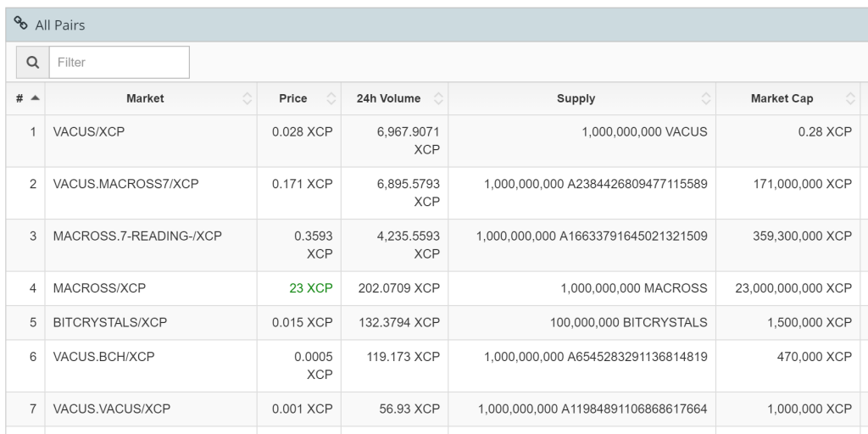
Task: Open the BITCRYSTALS/XCP market pair
Action: [x=110, y=322]
